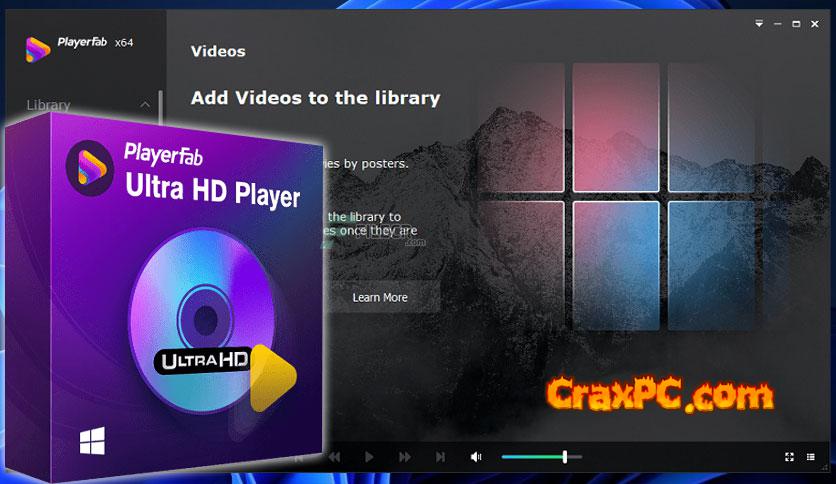Maximize the PlayerFab window
The image size is (836, 484).
coord(796,24)
